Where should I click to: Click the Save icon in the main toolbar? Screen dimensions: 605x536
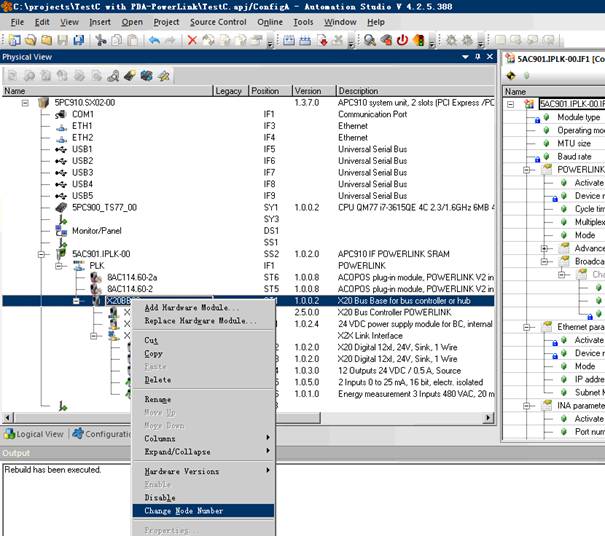coord(62,41)
